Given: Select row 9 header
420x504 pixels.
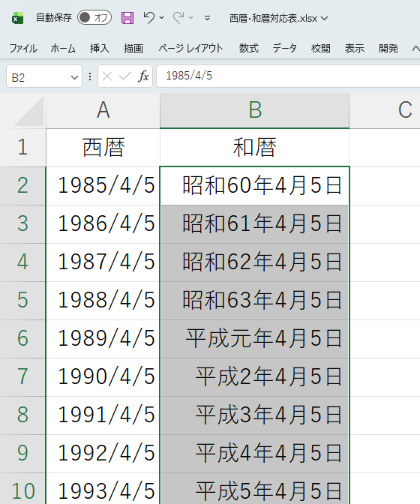Looking at the screenshot, I should [x=22, y=454].
